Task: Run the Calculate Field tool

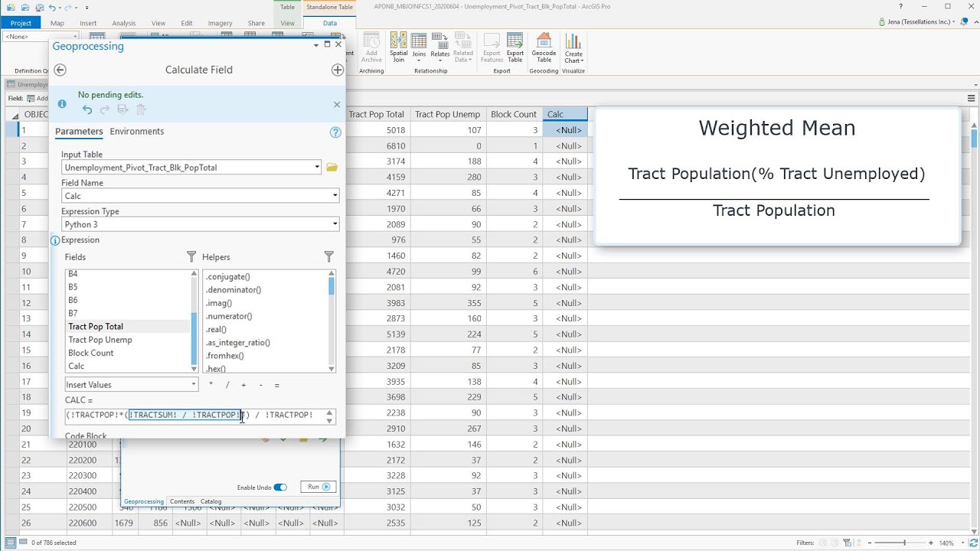Action: (318, 487)
